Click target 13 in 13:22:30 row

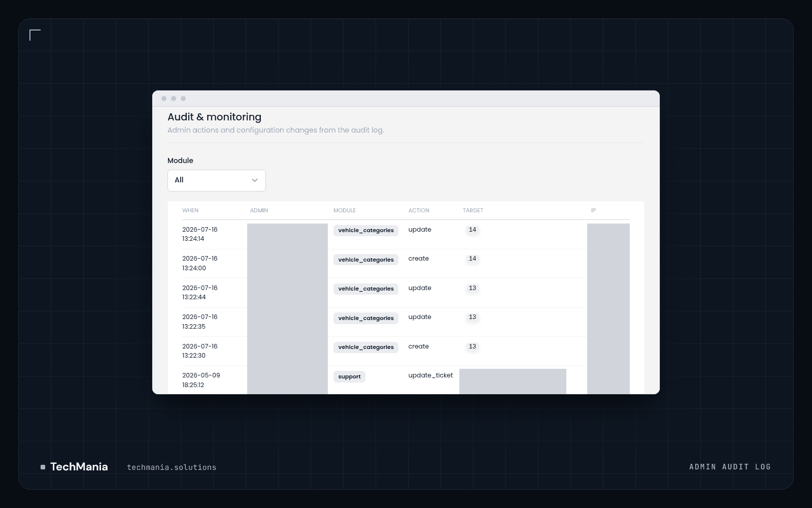click(x=472, y=346)
